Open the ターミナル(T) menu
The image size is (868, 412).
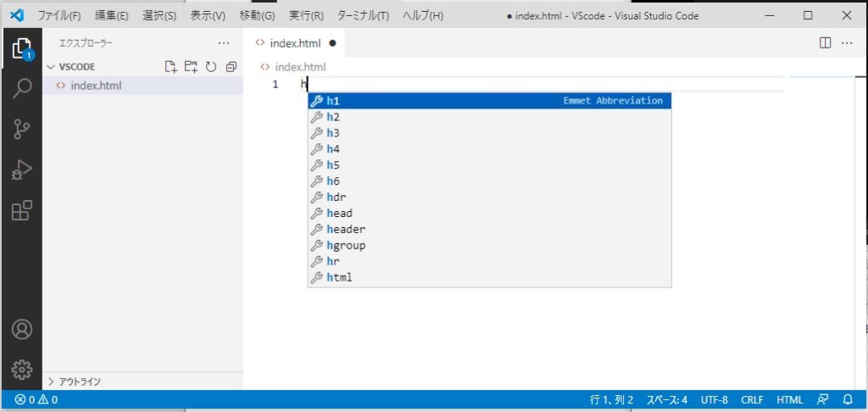tap(363, 16)
